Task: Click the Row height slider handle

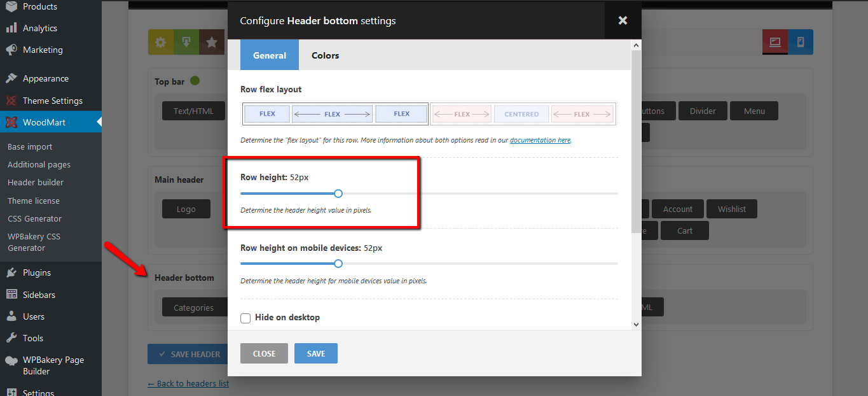Action: [338, 194]
